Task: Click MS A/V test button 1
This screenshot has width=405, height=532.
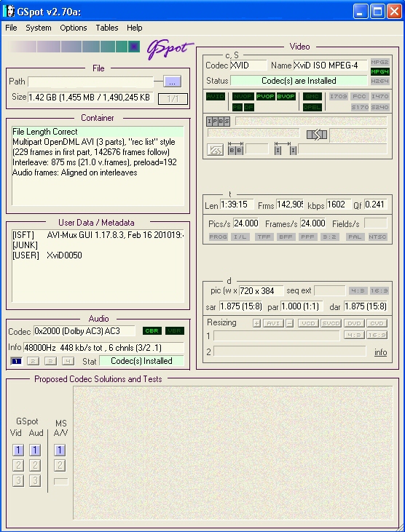Action: 60,450
